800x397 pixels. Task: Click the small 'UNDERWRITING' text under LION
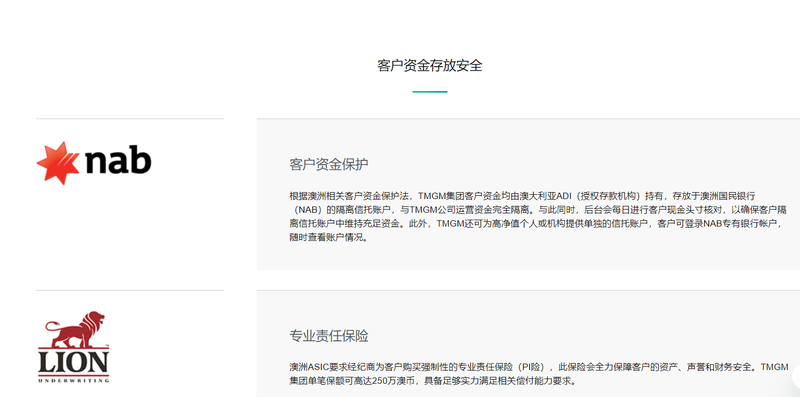tap(73, 380)
